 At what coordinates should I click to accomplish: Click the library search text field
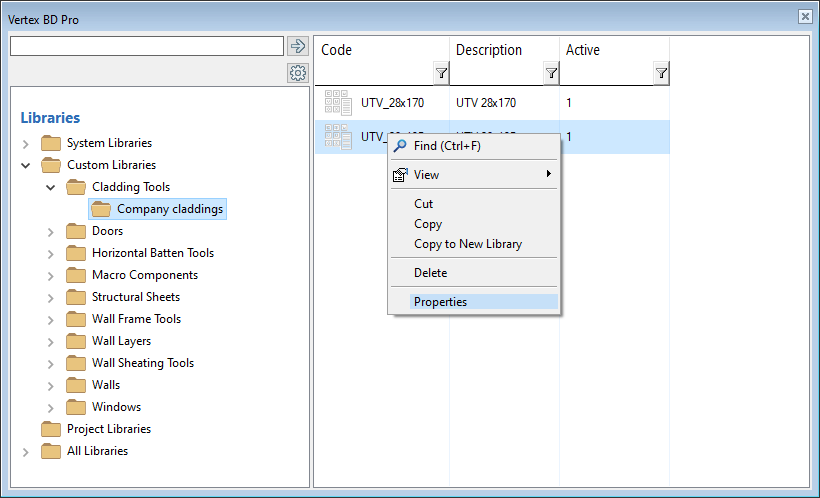[147, 46]
